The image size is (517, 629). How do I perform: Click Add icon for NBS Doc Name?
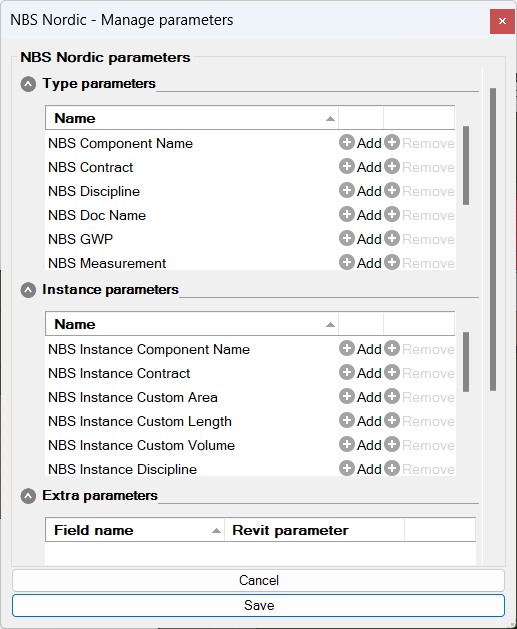coord(347,215)
